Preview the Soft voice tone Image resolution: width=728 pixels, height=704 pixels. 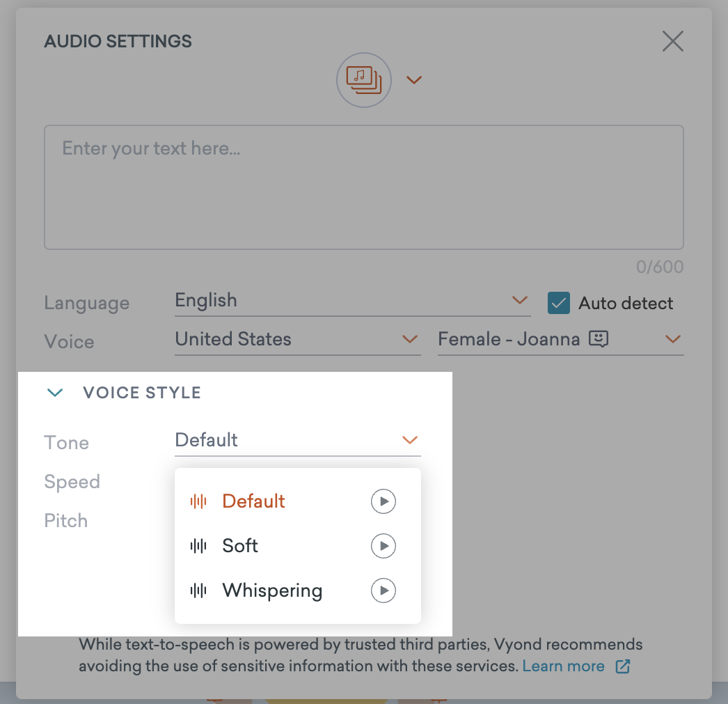(x=383, y=546)
